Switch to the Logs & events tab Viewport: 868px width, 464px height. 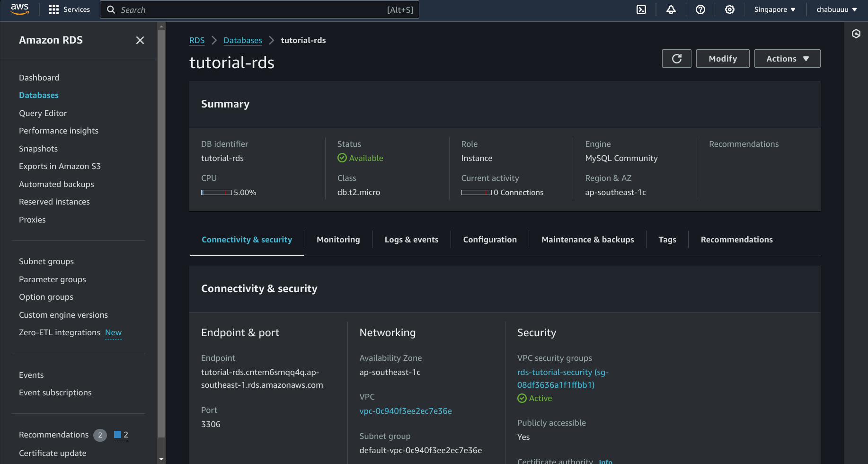tap(411, 240)
